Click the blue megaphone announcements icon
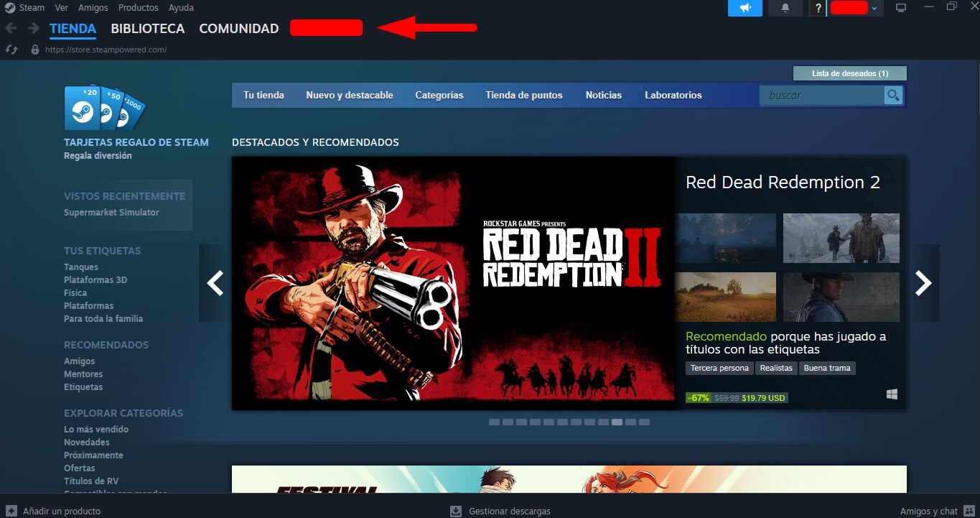The image size is (980, 518). coord(745,8)
